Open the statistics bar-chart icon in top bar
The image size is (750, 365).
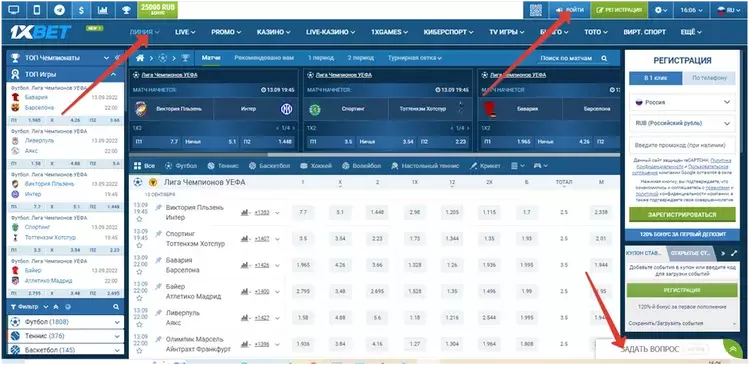[103, 10]
